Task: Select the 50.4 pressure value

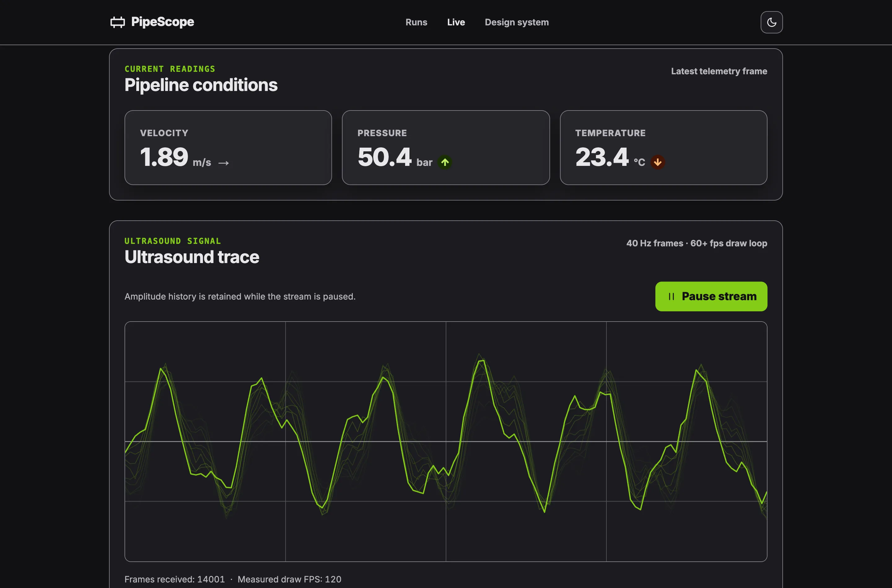Action: pos(385,157)
